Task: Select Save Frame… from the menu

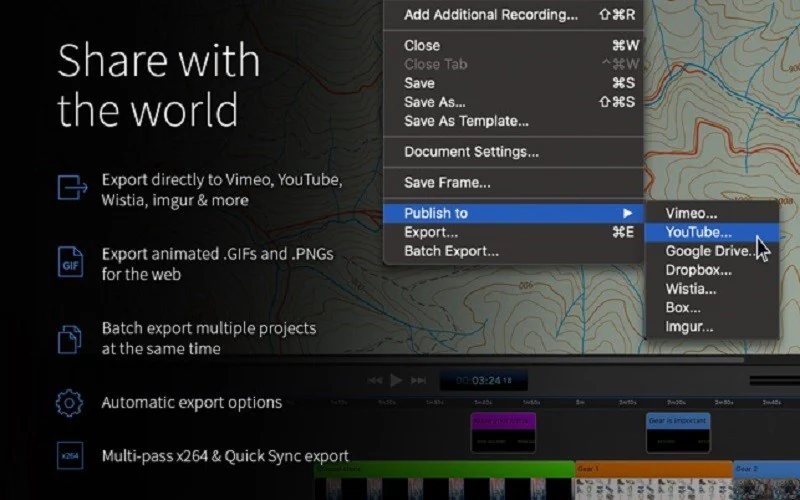Action: (513, 182)
